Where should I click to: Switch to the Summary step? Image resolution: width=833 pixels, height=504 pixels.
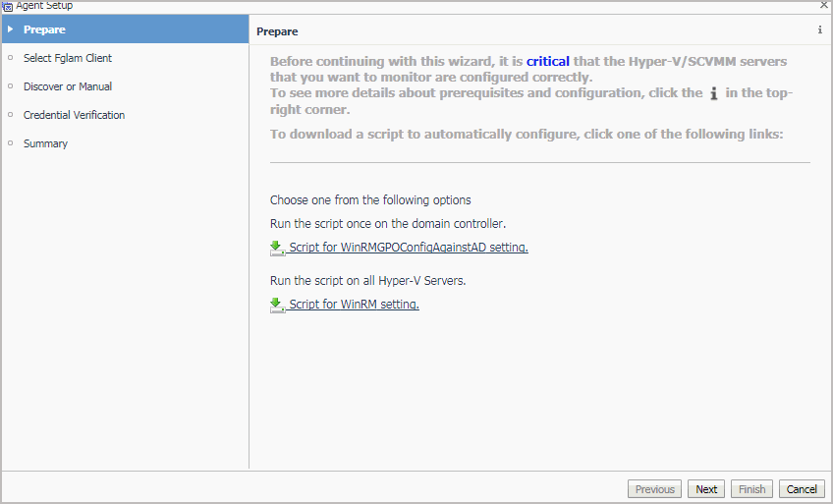click(45, 143)
